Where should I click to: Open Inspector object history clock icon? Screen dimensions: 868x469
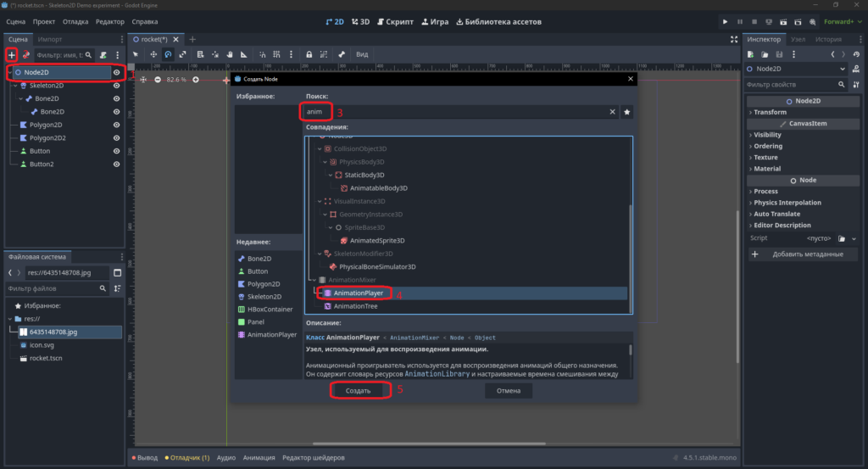tap(856, 54)
